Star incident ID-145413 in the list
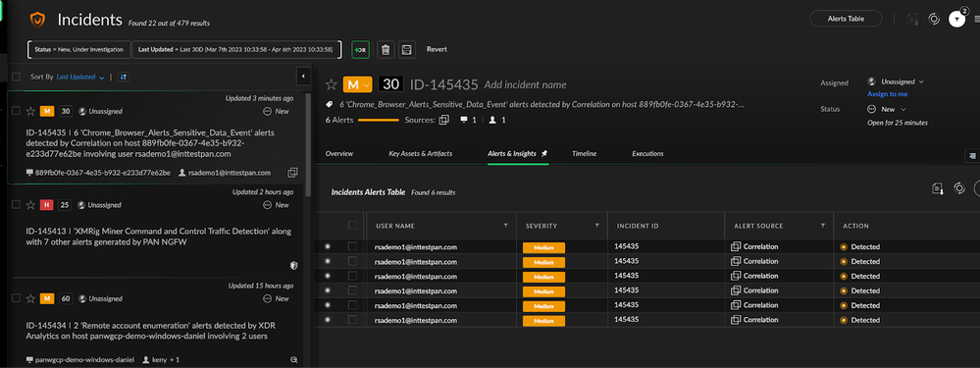This screenshot has height=368, width=980. tap(30, 205)
